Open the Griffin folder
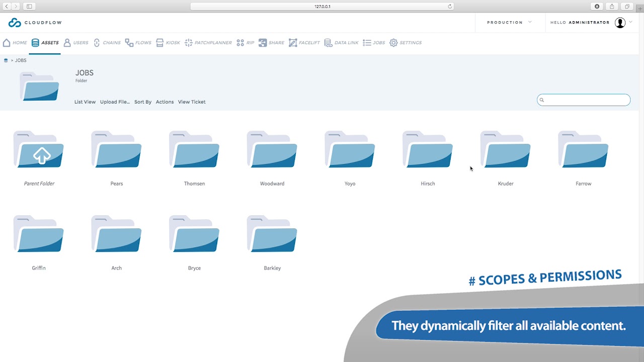The height and width of the screenshot is (362, 644). click(x=39, y=234)
